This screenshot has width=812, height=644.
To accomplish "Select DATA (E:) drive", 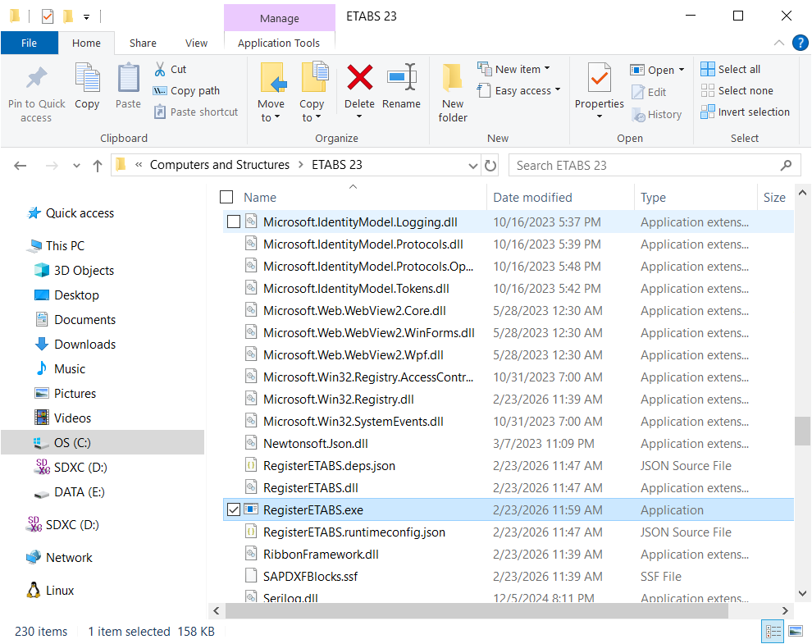I will pos(80,491).
